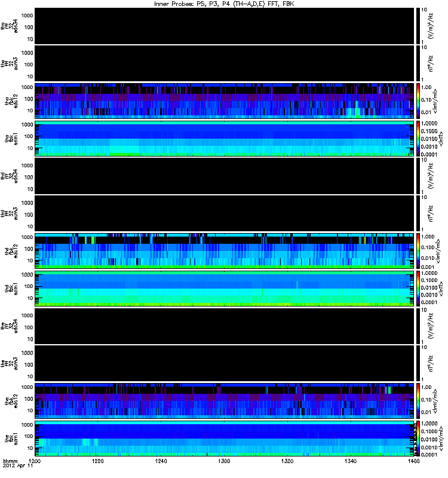The image size is (448, 478).
Task: Click the 1240 time axis label
Action: point(161,461)
